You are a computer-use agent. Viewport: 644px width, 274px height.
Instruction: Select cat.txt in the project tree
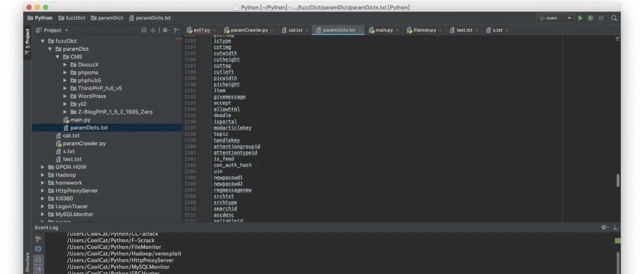click(x=67, y=136)
